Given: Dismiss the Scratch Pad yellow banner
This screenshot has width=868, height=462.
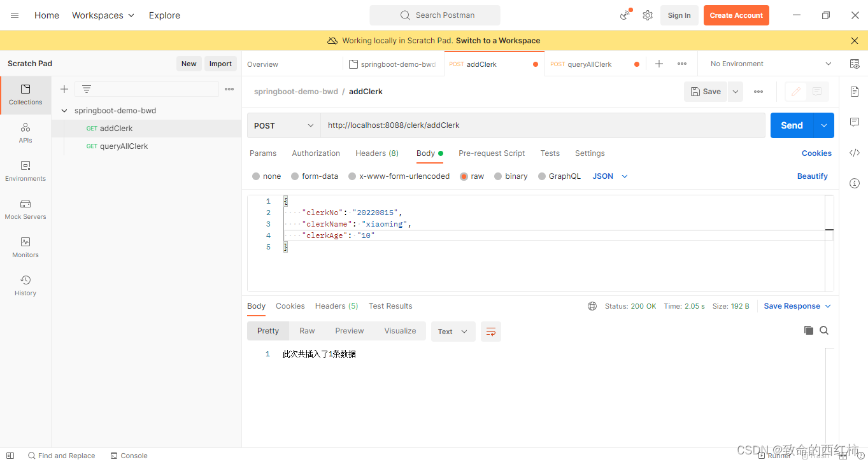Looking at the screenshot, I should click(x=855, y=41).
